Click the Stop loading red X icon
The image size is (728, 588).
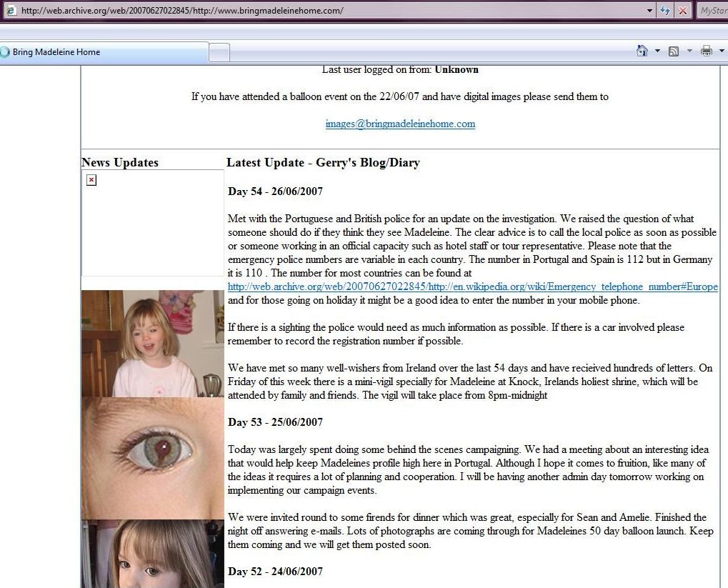coord(683,11)
